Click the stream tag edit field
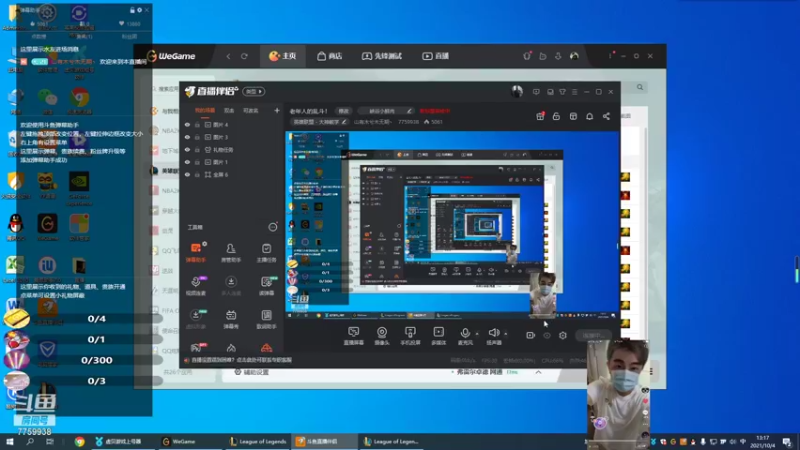800x450 pixels. click(385, 111)
